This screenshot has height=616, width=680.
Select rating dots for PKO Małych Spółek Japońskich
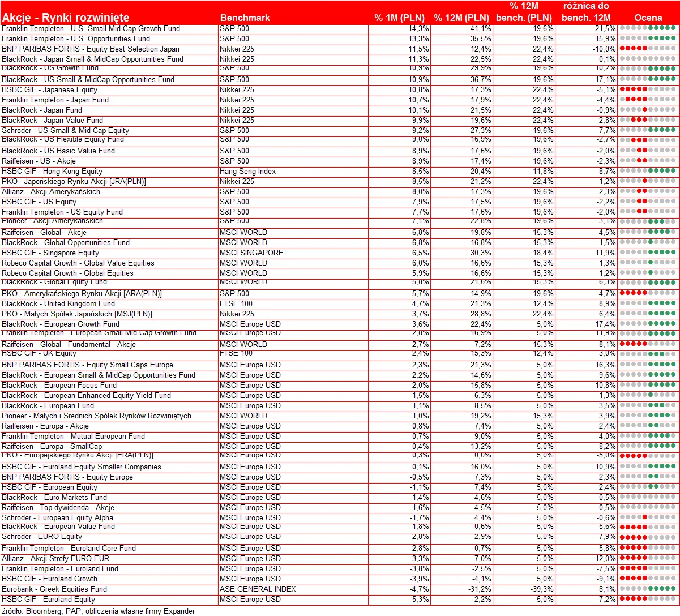coord(648,314)
